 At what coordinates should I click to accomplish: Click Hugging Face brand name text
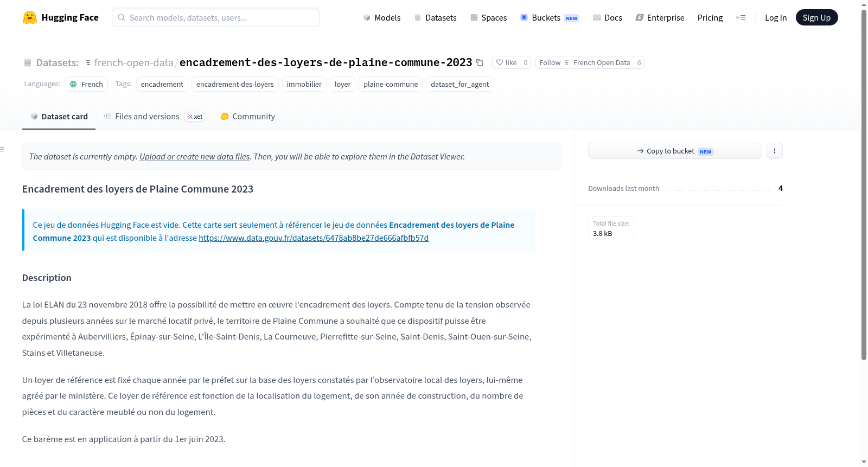70,17
